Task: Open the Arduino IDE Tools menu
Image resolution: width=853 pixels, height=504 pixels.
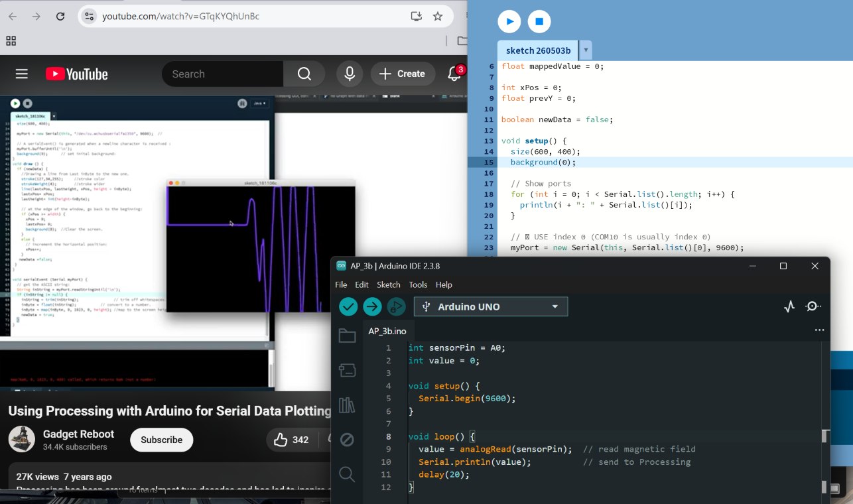Action: click(418, 285)
